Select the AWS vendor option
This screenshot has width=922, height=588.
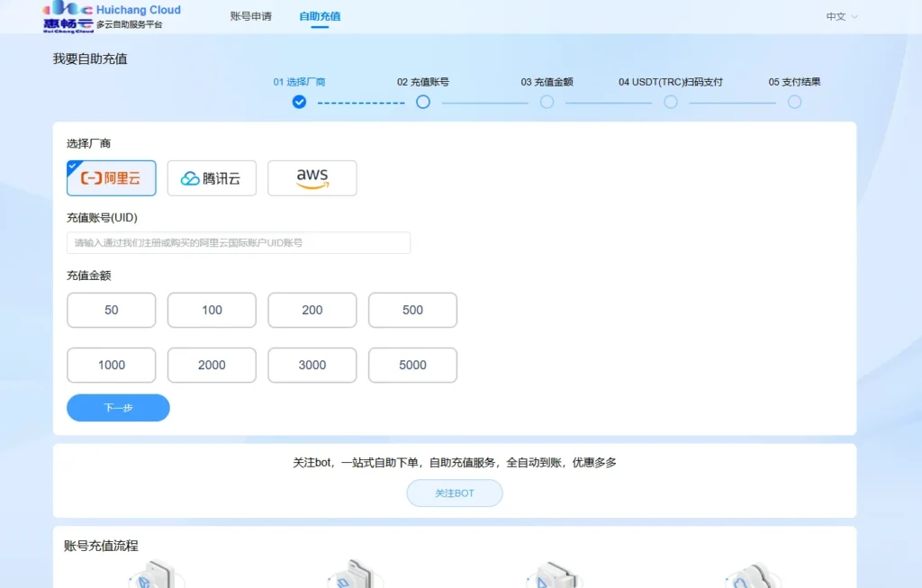312,178
